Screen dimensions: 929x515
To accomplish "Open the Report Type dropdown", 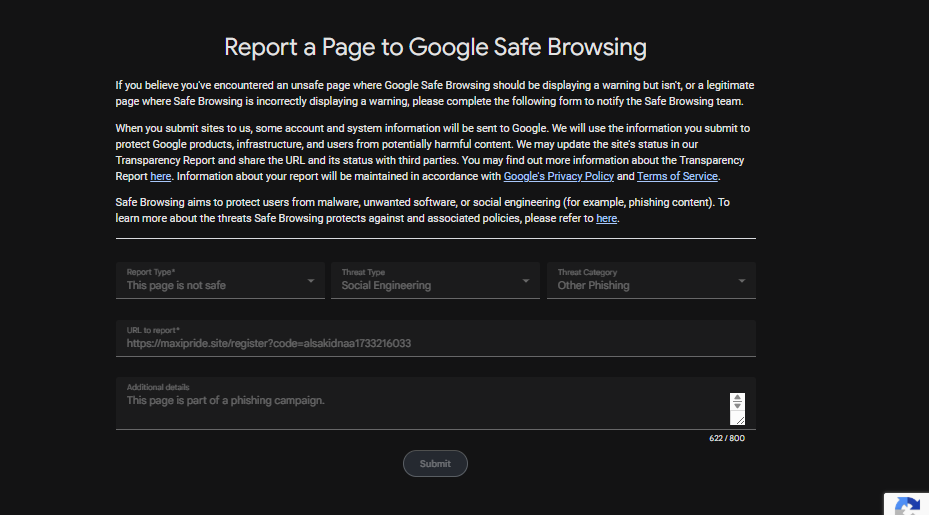I will click(x=220, y=280).
